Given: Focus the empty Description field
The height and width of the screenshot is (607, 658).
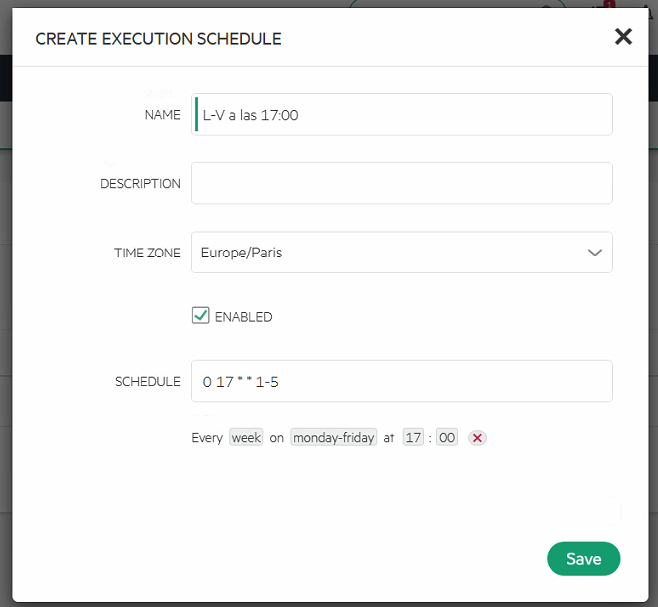Looking at the screenshot, I should point(402,184).
